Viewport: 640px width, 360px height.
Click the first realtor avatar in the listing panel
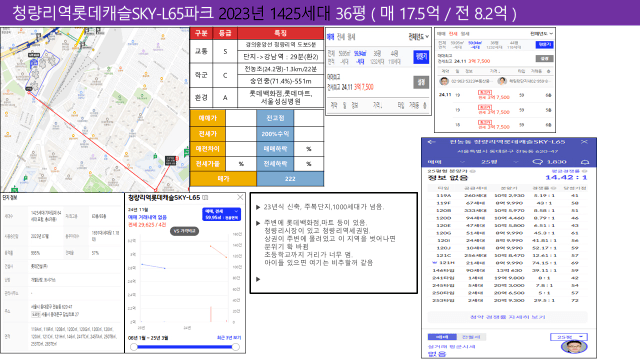[444, 81]
